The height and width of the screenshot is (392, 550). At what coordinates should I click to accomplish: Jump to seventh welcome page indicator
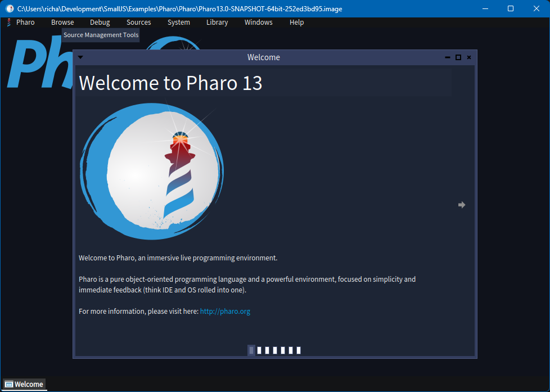click(299, 350)
